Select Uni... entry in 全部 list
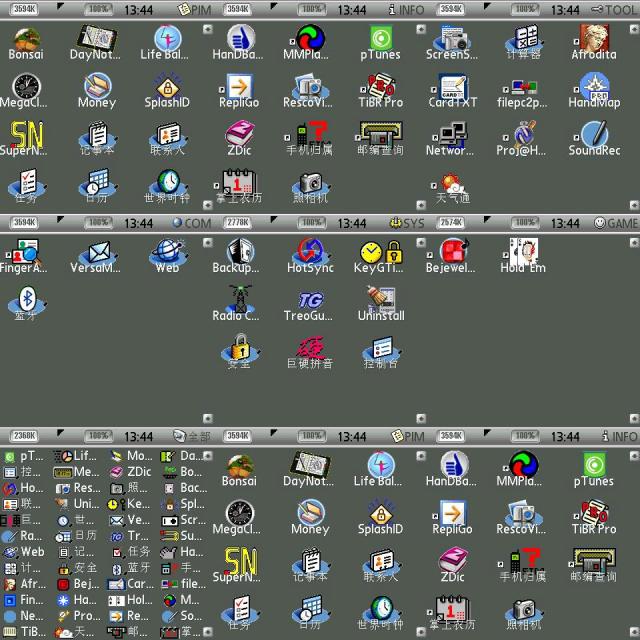Image resolution: width=640 pixels, height=640 pixels. click(78, 504)
